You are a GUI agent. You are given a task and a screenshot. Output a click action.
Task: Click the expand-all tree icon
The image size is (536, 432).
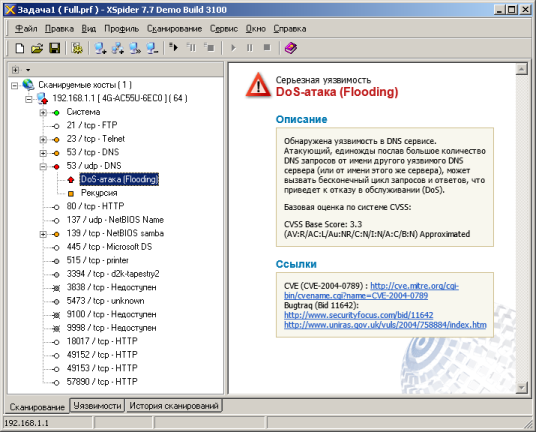15,70
